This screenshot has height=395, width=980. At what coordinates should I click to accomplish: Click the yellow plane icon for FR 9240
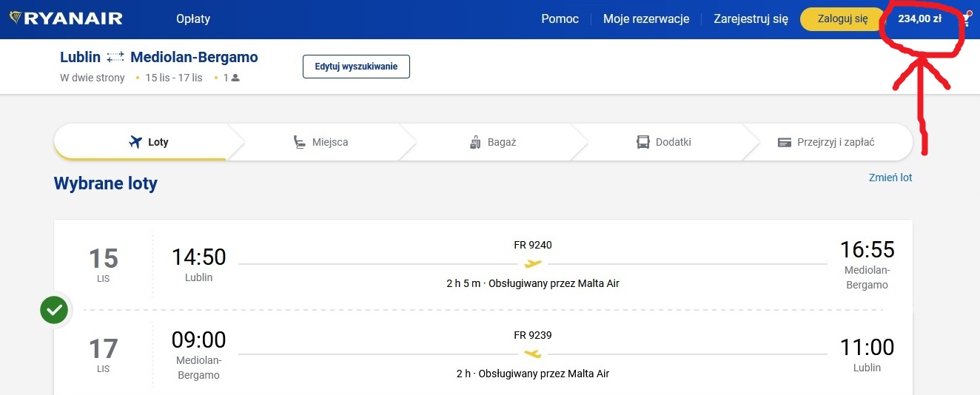tap(533, 263)
